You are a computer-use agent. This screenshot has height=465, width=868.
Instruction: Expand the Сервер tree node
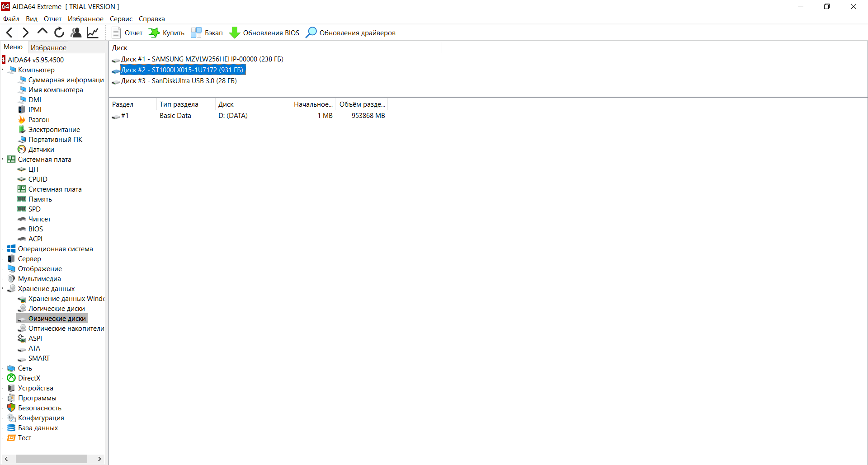click(3, 259)
